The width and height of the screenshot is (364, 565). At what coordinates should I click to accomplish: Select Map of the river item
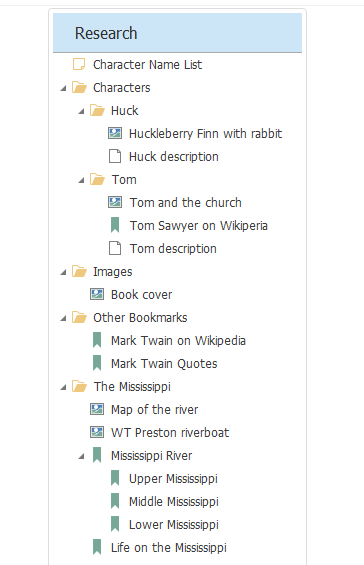tap(154, 409)
